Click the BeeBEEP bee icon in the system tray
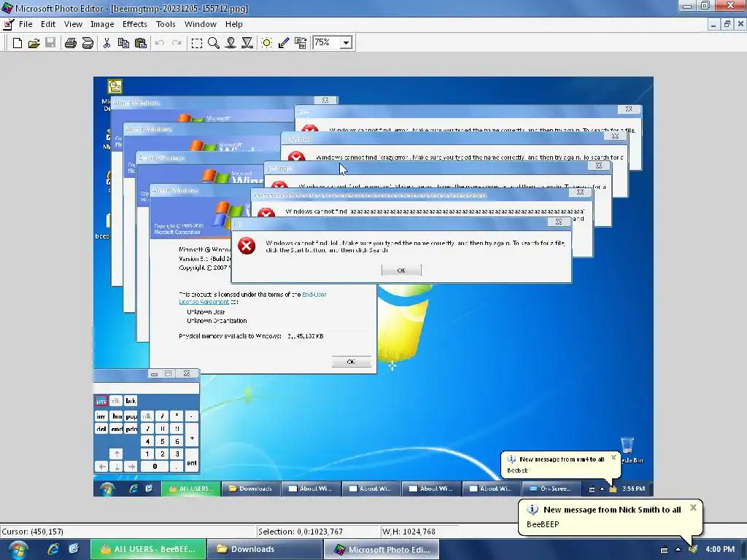This screenshot has width=747, height=560. [x=693, y=550]
